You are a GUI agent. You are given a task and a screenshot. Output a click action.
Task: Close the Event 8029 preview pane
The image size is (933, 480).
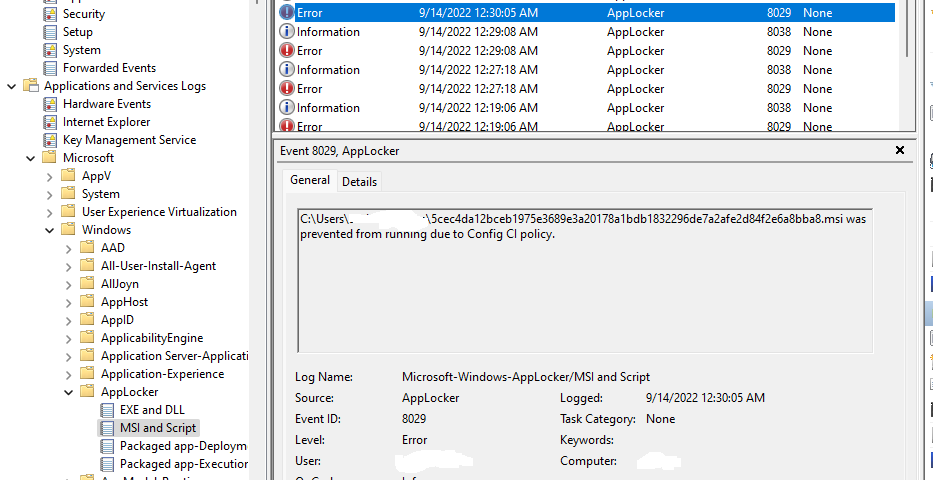[x=900, y=150]
